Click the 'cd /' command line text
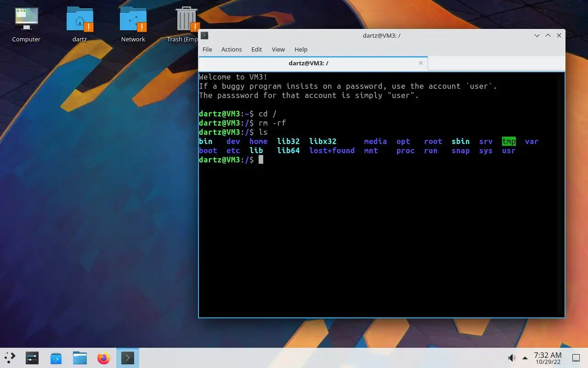 coord(268,114)
